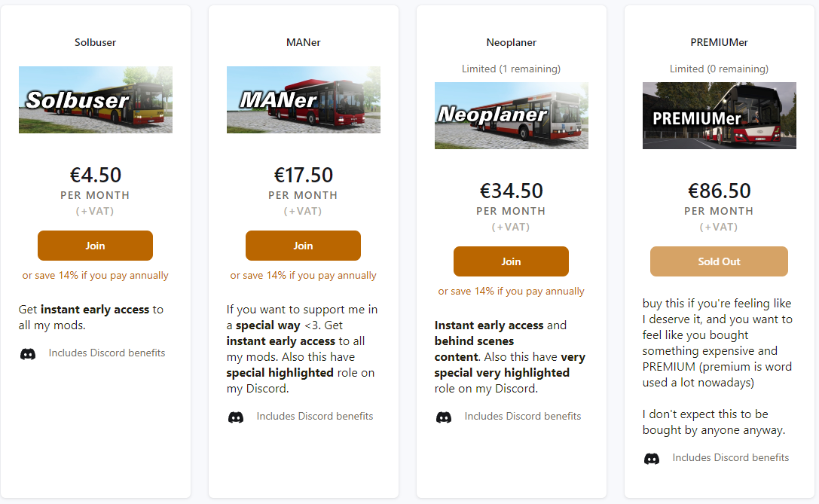Open the PREMIUMer bus banner image
819x504 pixels.
pyautogui.click(x=720, y=116)
